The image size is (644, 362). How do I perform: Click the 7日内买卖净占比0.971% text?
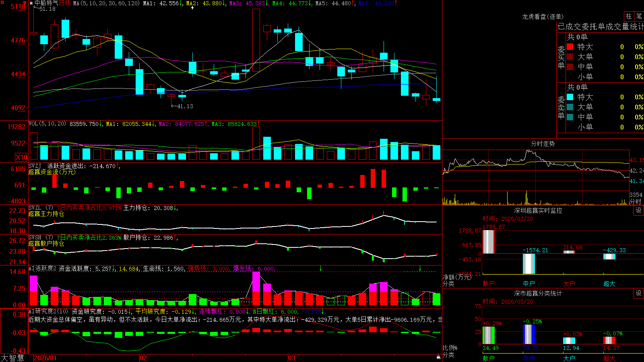(x=89, y=208)
